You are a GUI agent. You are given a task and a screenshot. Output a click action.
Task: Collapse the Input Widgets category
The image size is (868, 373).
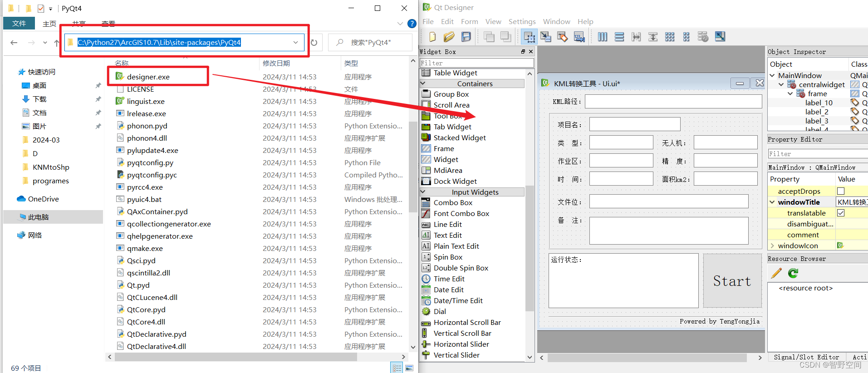(x=423, y=192)
